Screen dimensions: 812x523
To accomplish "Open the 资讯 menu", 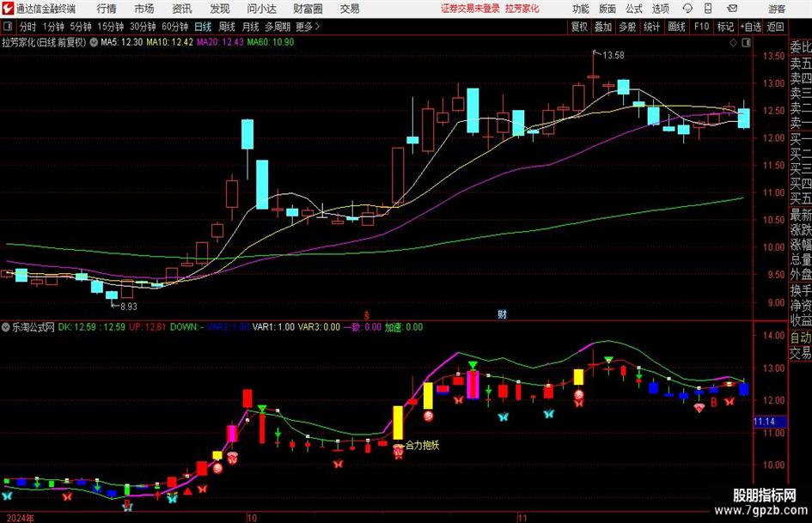I will coord(182,9).
